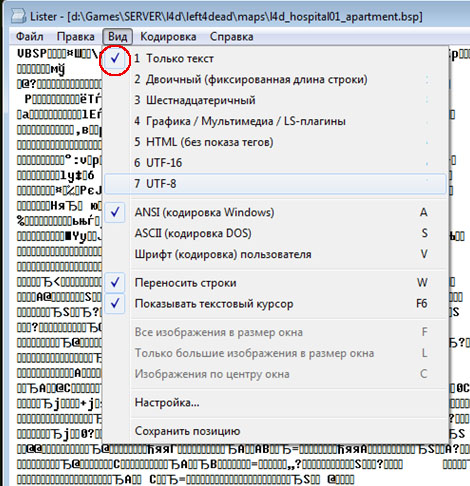The width and height of the screenshot is (470, 486).
Task: Select the UTF-16 view option
Action: coord(275,163)
